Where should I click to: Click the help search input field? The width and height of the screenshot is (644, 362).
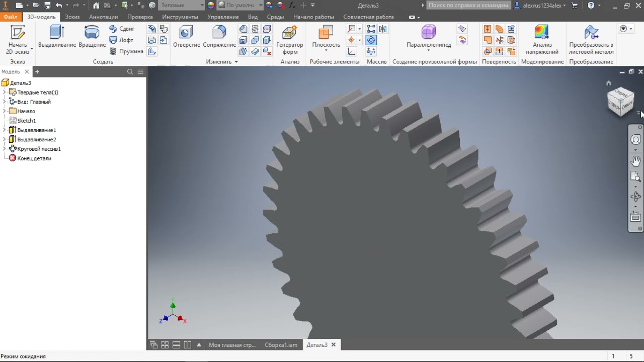468,5
